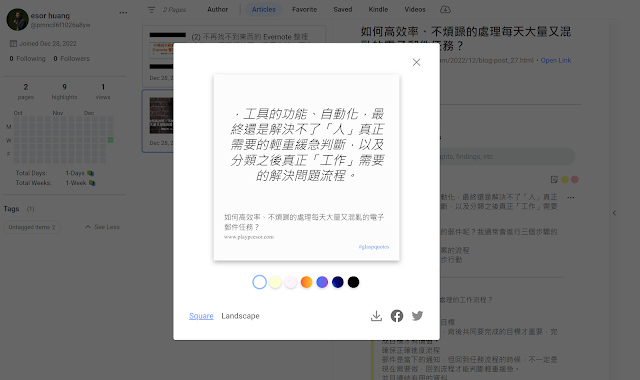Image resolution: width=640 pixels, height=380 pixels.
Task: Click the note icon beside the color dots
Action: coord(554,180)
